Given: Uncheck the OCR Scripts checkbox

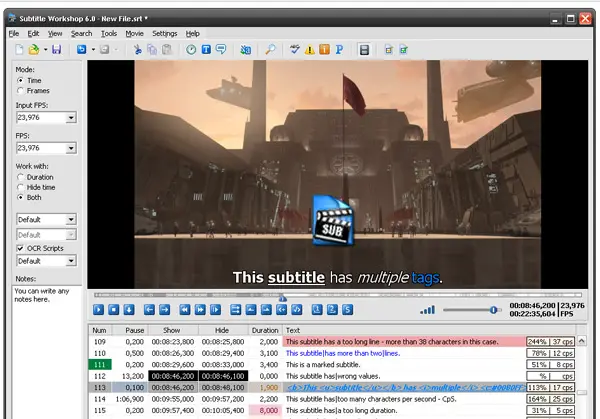Looking at the screenshot, I should 21,247.
